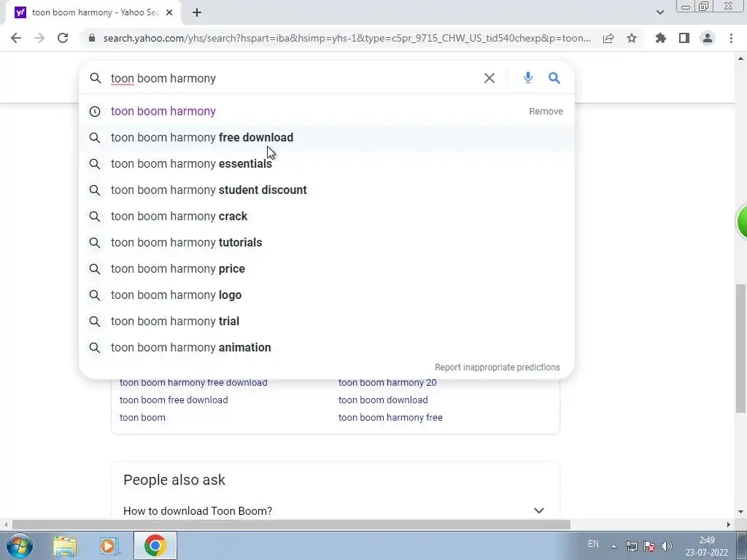
Task: Open related link toon boom free download
Action: [x=174, y=400]
